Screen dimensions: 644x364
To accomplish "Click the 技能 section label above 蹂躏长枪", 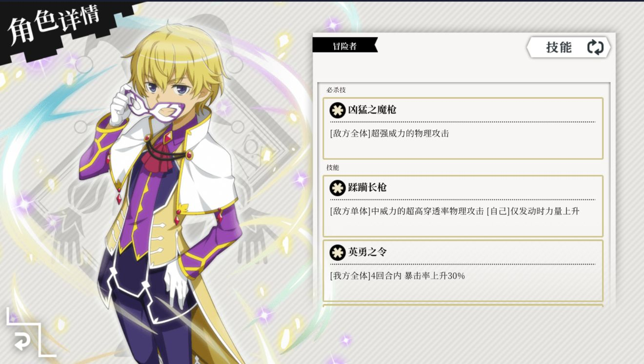I will coord(333,168).
